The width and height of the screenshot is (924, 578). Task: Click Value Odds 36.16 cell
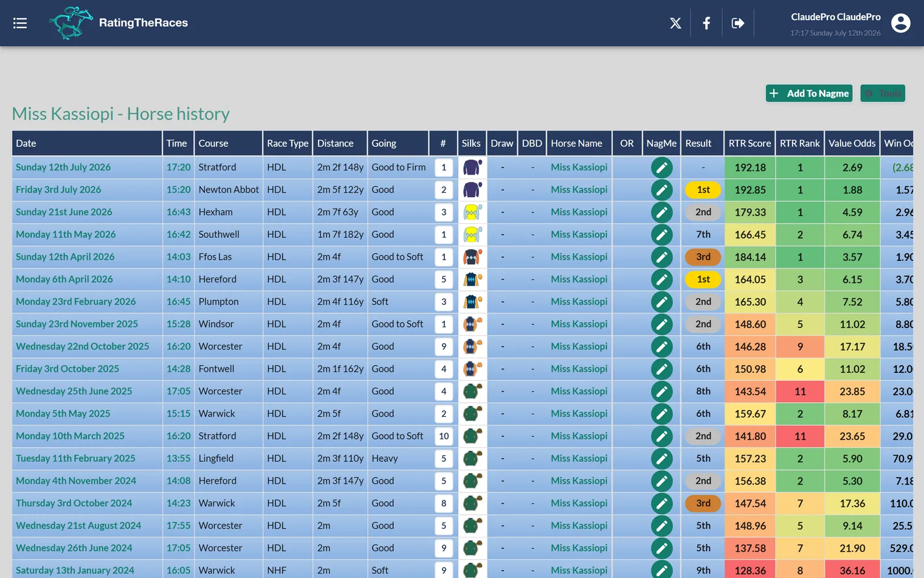click(852, 571)
